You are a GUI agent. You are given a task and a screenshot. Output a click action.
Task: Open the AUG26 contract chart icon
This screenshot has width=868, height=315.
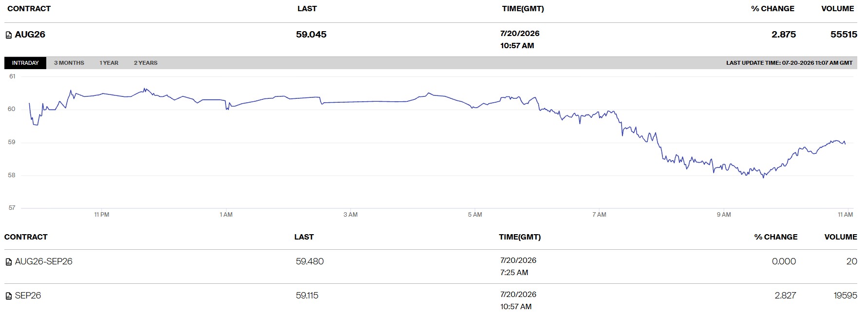(8, 35)
